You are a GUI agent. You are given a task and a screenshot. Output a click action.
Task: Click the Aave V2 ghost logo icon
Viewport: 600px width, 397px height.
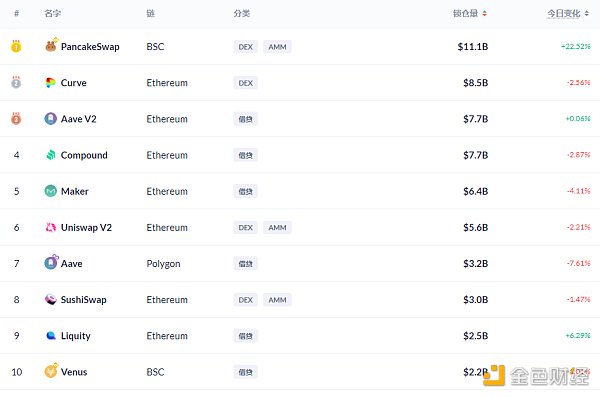51,119
